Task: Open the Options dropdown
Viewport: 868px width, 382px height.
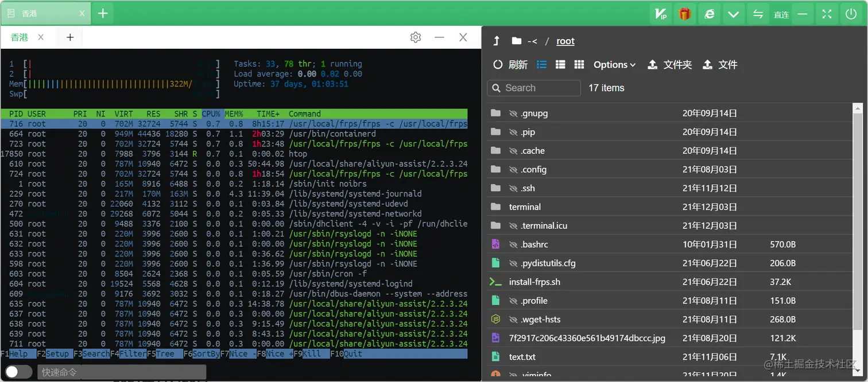Action: [x=614, y=65]
